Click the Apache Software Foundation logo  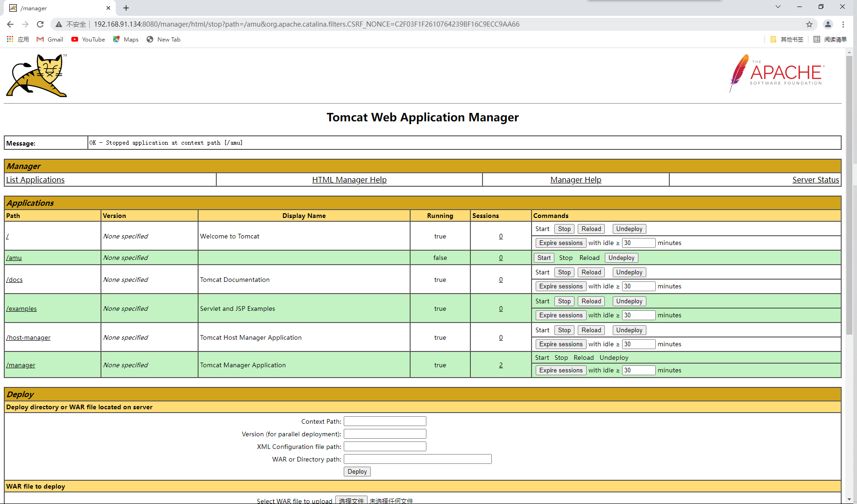tap(777, 73)
